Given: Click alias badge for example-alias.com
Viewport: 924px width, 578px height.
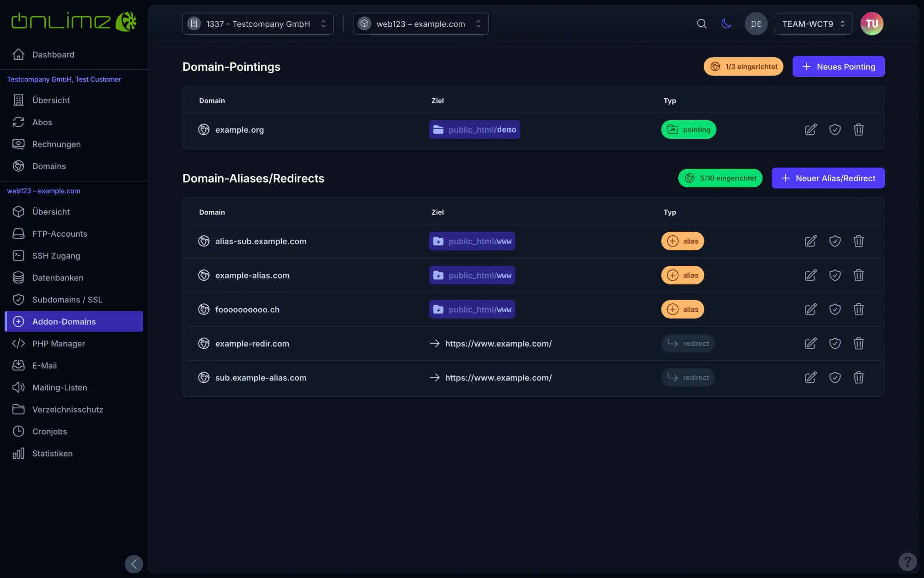Looking at the screenshot, I should [x=682, y=275].
